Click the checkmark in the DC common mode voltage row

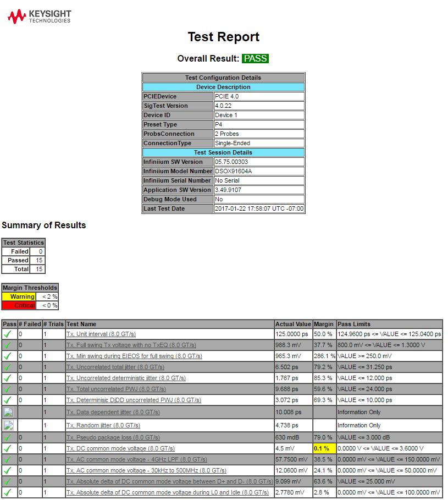8,448
